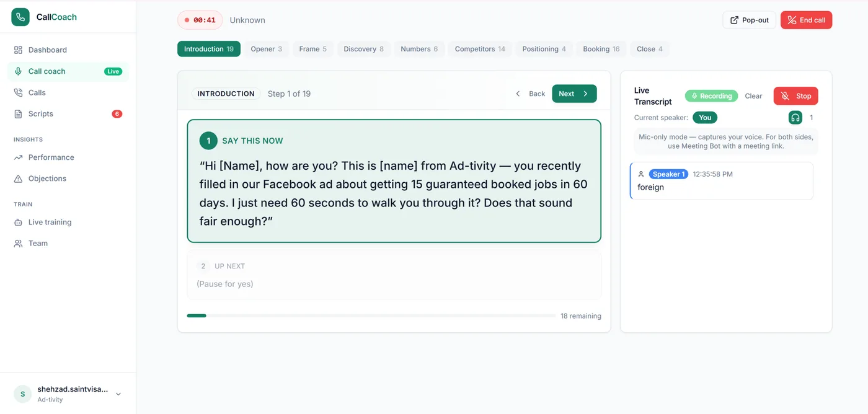
Task: Click the Performance trend icon
Action: (x=18, y=157)
